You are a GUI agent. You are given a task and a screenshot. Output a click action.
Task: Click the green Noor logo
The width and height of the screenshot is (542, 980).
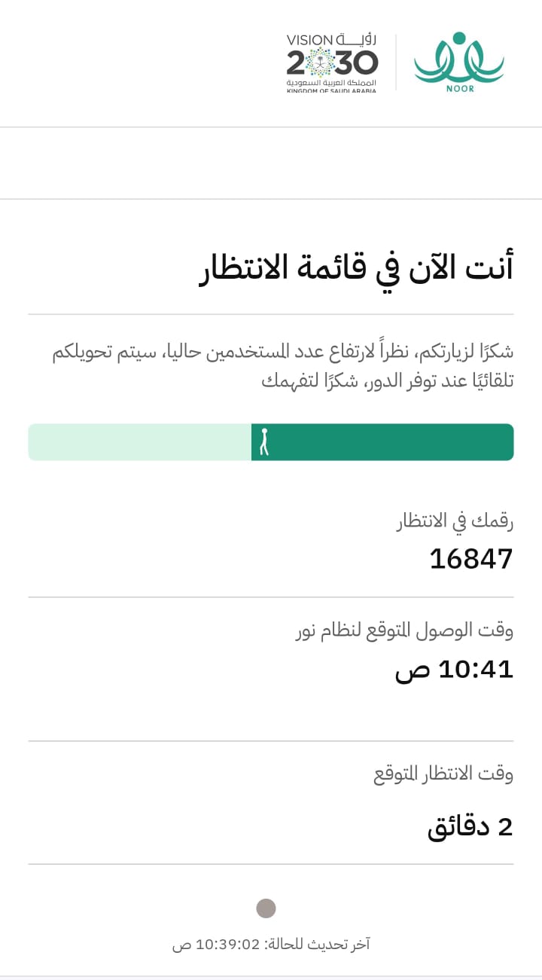click(x=458, y=61)
